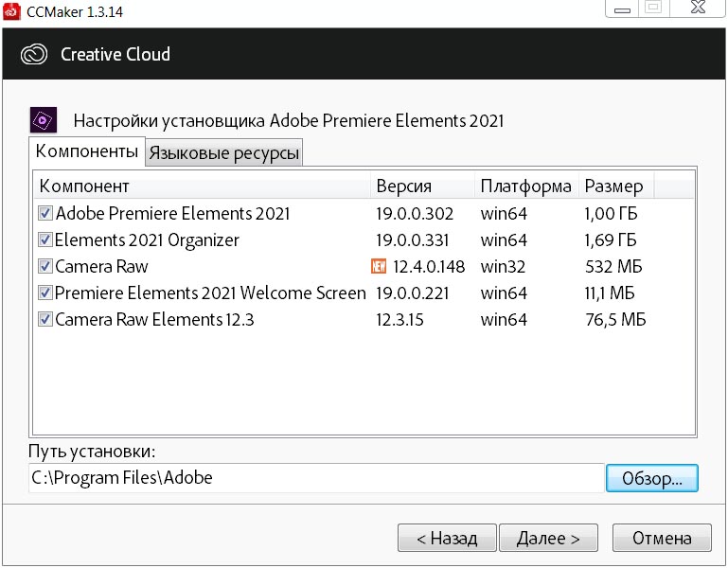Minimize the CCMaker window
Screen dimensions: 728x568
[622, 9]
